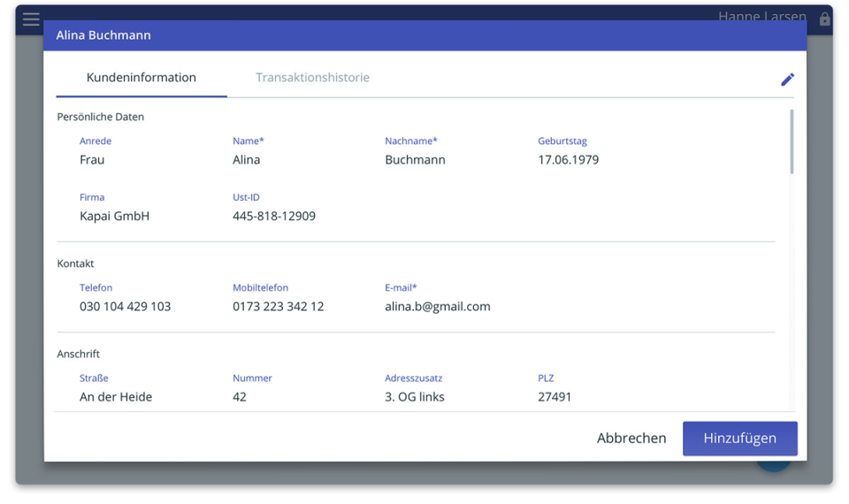Click the Straße value An der Heide
This screenshot has height=504, width=849.
(116, 397)
